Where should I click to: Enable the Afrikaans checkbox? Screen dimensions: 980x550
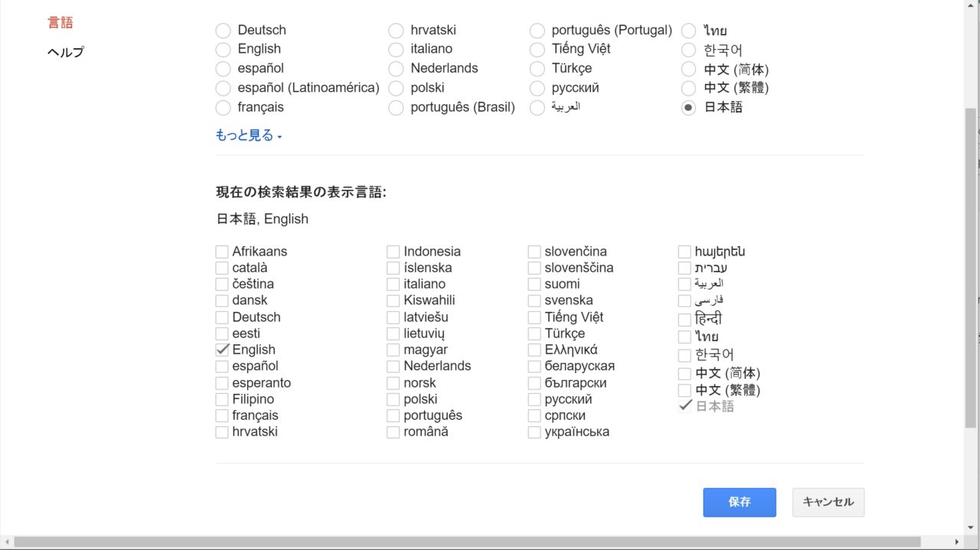(x=222, y=252)
